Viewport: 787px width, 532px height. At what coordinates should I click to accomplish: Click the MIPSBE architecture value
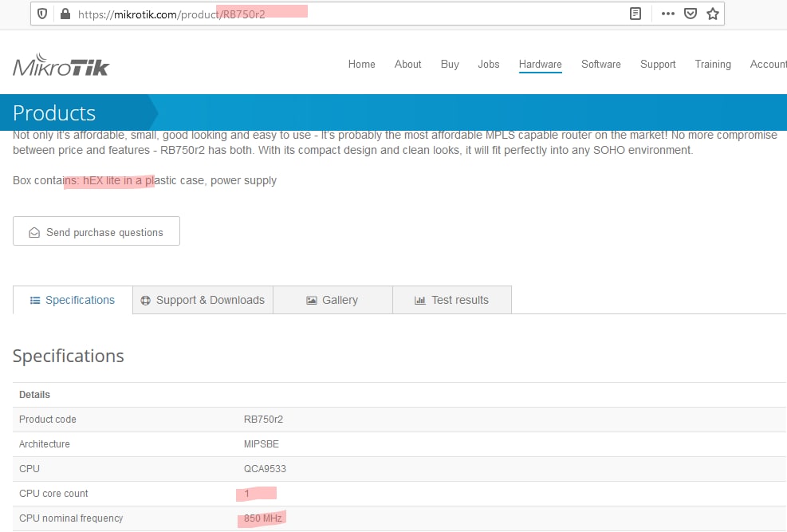(x=262, y=443)
